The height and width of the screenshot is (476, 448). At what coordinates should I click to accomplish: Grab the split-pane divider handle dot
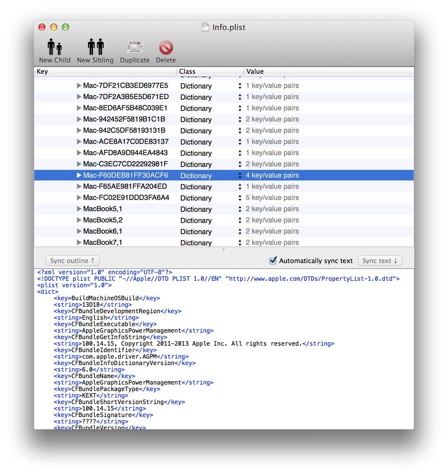click(224, 250)
